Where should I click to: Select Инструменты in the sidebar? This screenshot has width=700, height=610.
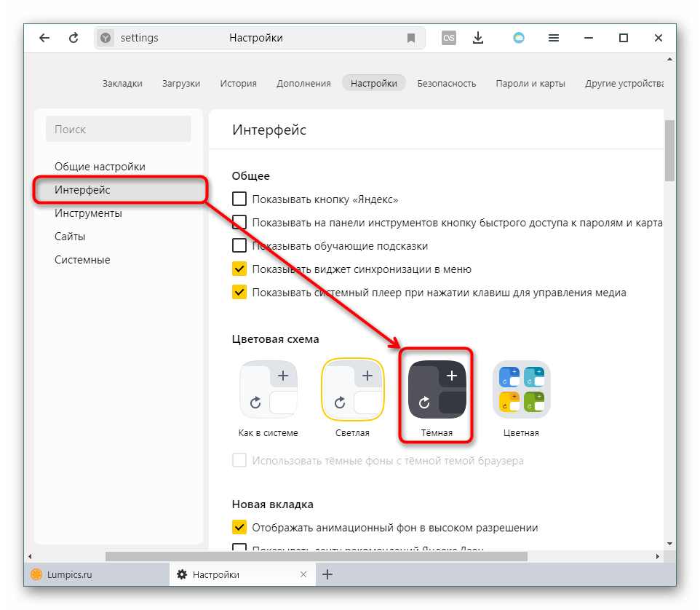[88, 213]
